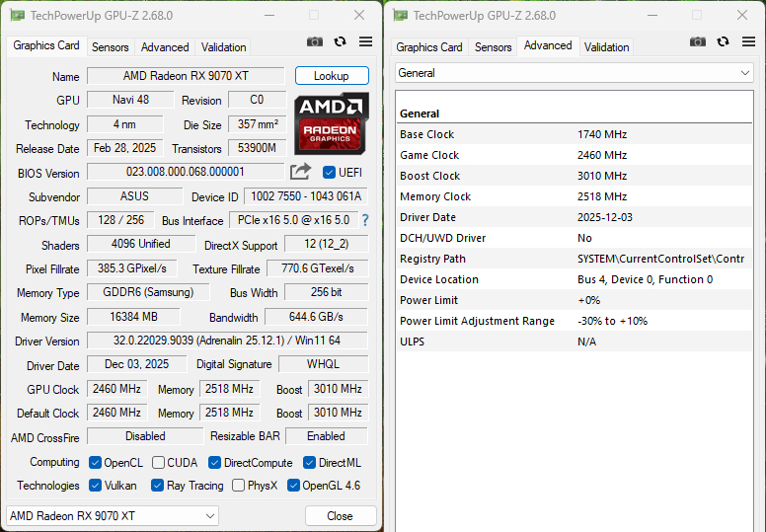Click the Memory Type field GDDR6 (Samsung)
766x532 pixels.
148,292
